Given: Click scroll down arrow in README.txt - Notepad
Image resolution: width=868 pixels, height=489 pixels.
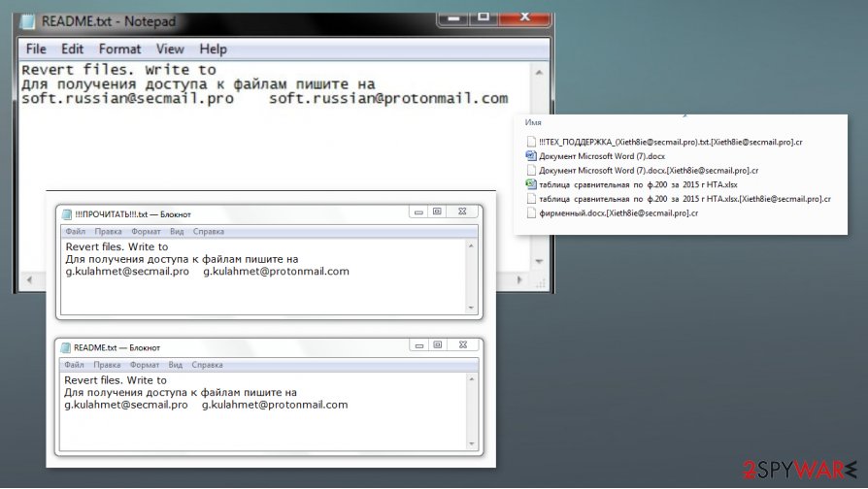Looking at the screenshot, I should pos(539,261).
